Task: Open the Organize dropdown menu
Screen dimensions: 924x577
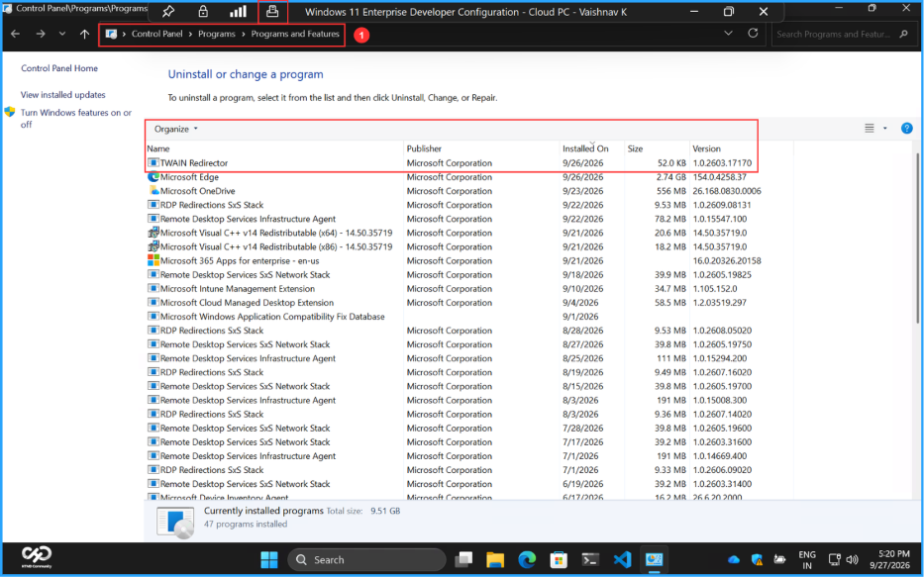Action: [175, 129]
